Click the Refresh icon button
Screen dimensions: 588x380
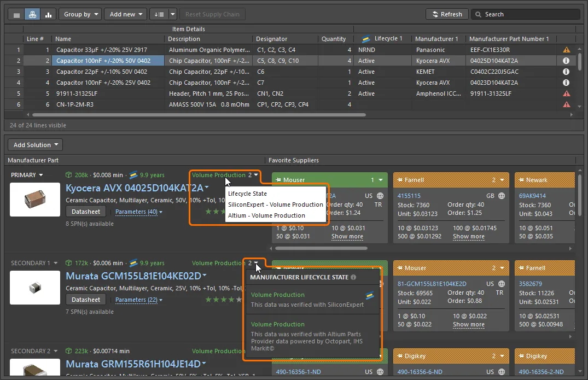447,14
